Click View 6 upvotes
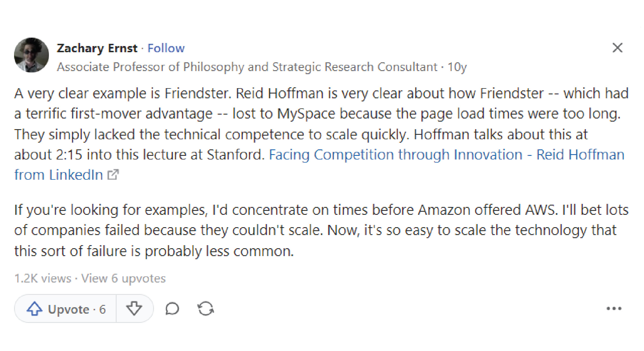The image size is (644, 351). point(123,278)
